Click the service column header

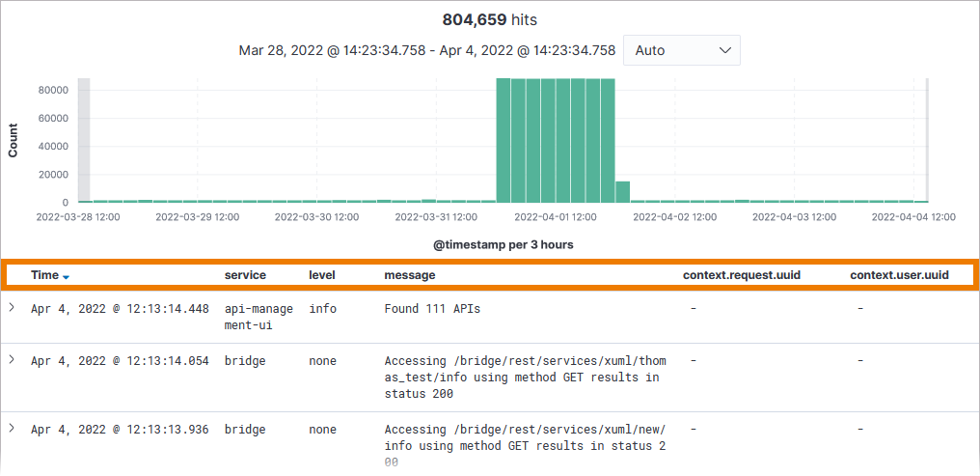click(x=245, y=275)
